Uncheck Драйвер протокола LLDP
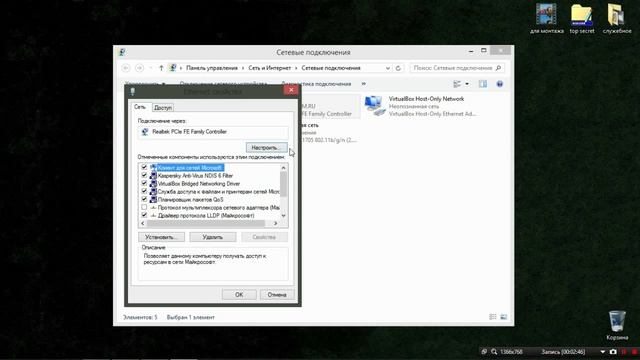 click(144, 215)
